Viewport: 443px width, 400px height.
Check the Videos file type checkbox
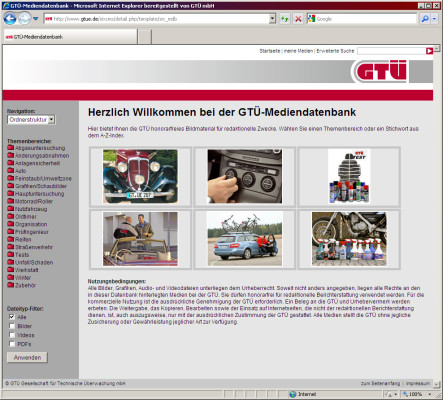12,335
